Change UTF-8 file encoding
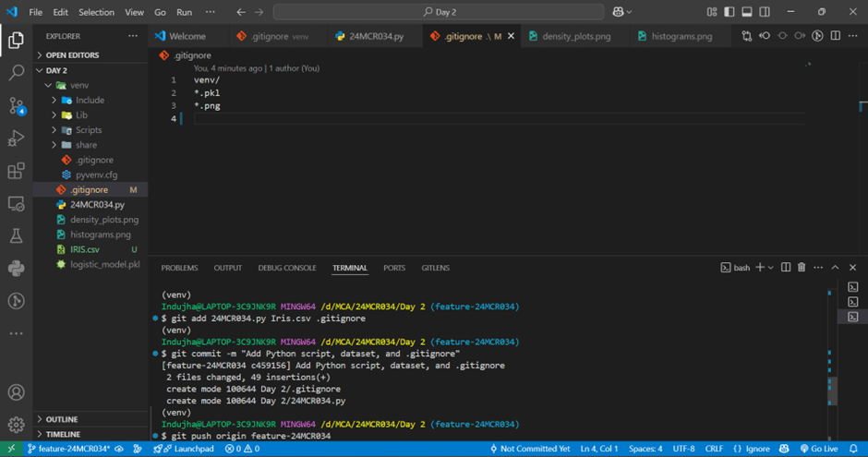868x457 pixels. tap(683, 449)
